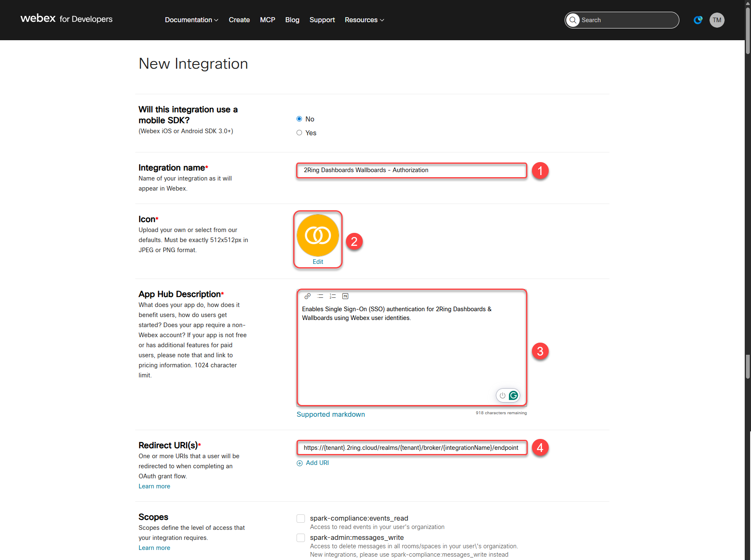Open the Create menu item

239,20
